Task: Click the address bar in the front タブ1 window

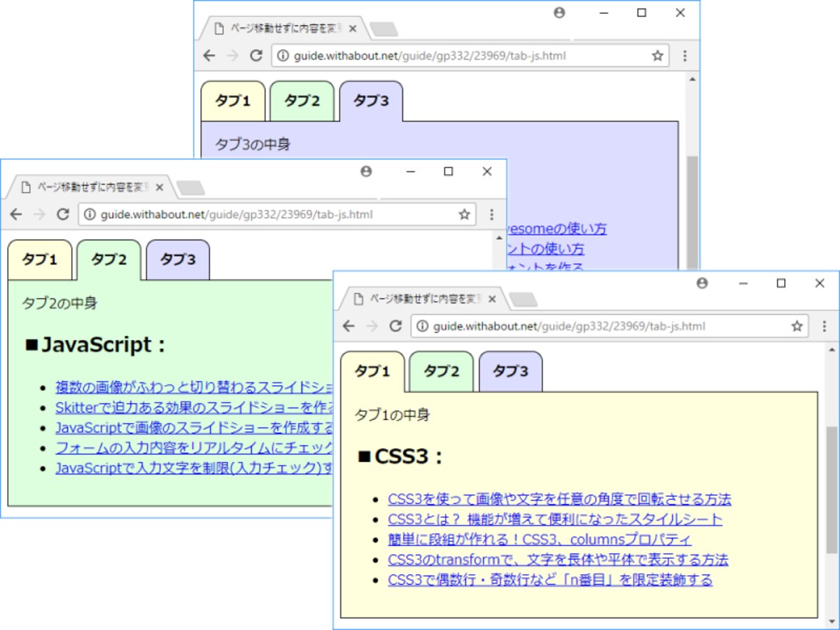Action: 610,326
